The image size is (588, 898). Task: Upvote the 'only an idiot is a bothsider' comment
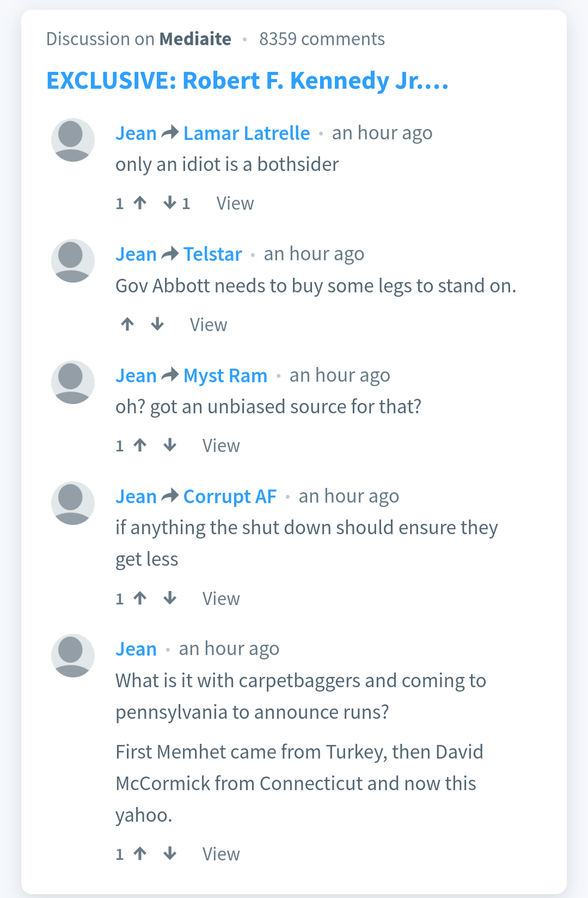click(x=140, y=203)
